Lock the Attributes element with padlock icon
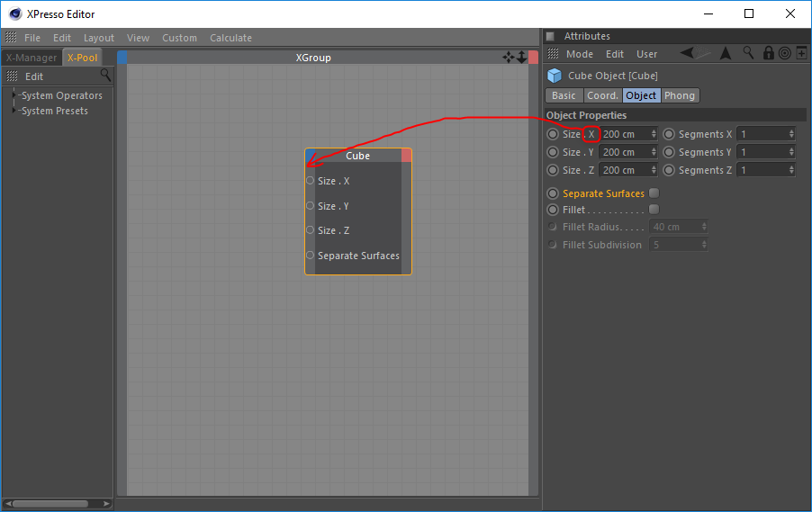The image size is (812, 512). 769,53
